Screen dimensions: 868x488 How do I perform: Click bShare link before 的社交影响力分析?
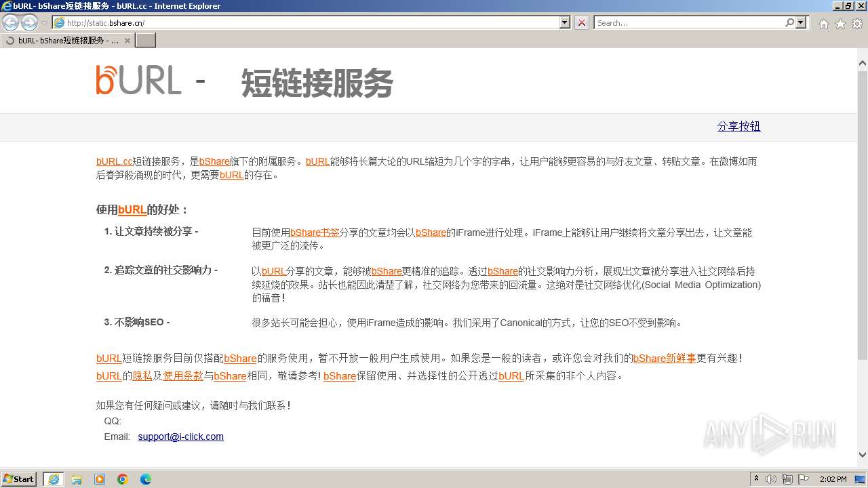502,271
